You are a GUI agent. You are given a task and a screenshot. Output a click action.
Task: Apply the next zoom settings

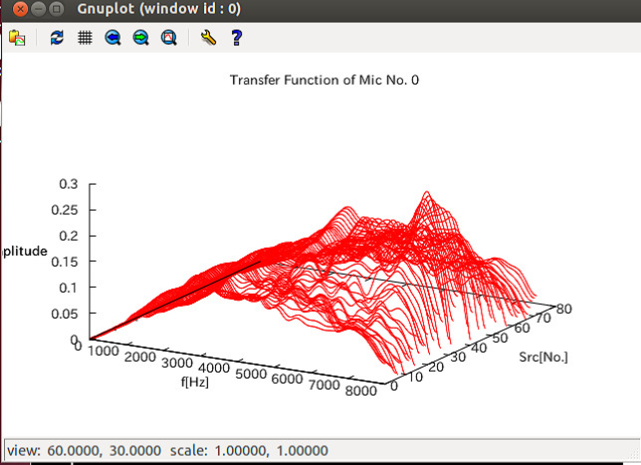coord(141,38)
